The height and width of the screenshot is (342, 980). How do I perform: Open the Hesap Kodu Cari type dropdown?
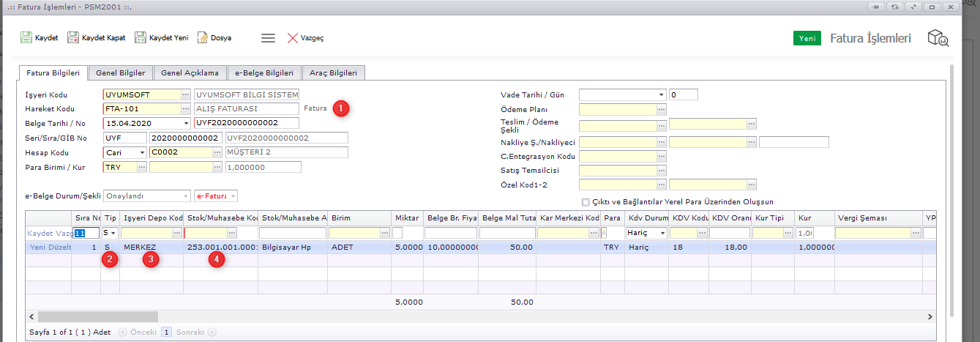pyautogui.click(x=141, y=152)
